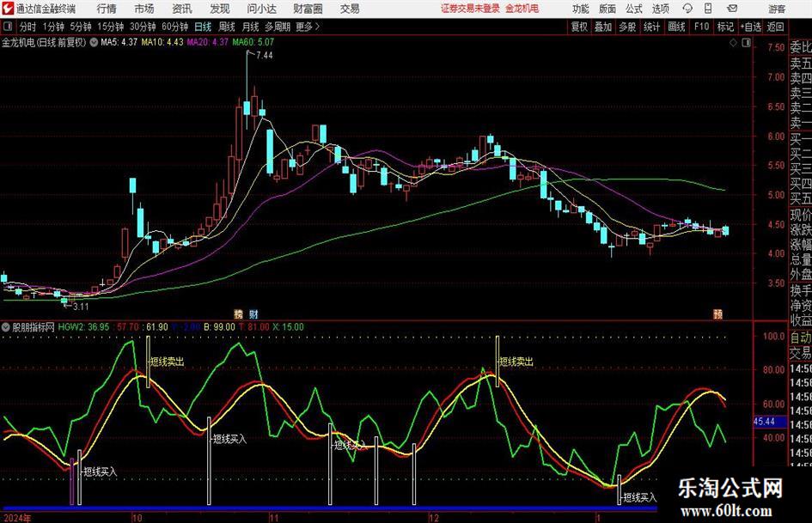Viewport: 812px width, 523px height.
Task: Click the 10 month label on time axis
Action: coord(137,518)
